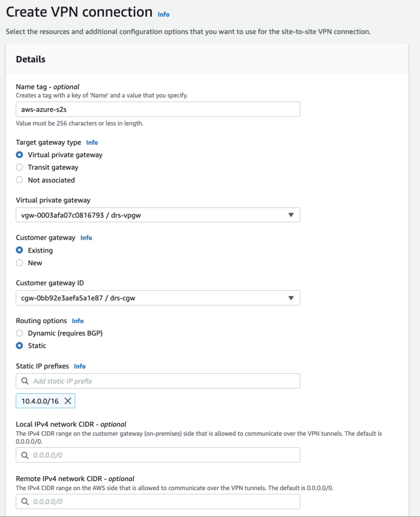Click the magnifier icon in Add static IP prefix
Viewport: 420px width, 517px height.
click(24, 381)
